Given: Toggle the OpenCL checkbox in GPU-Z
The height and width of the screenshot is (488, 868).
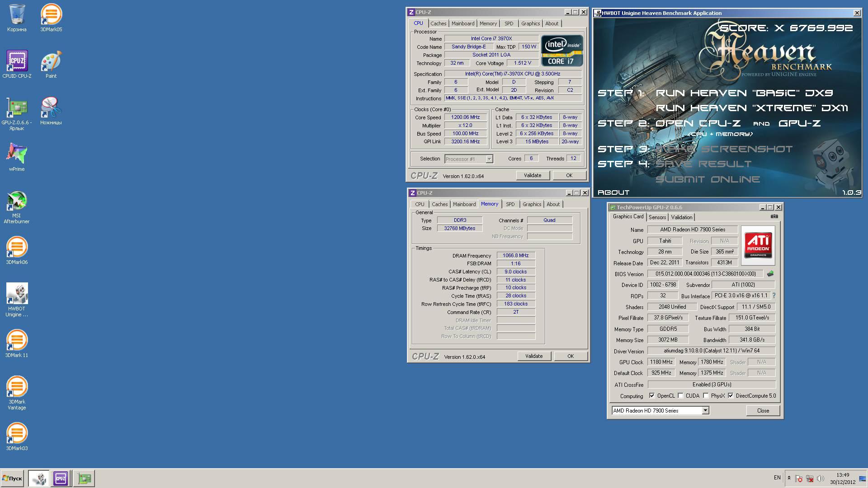Looking at the screenshot, I should 652,395.
